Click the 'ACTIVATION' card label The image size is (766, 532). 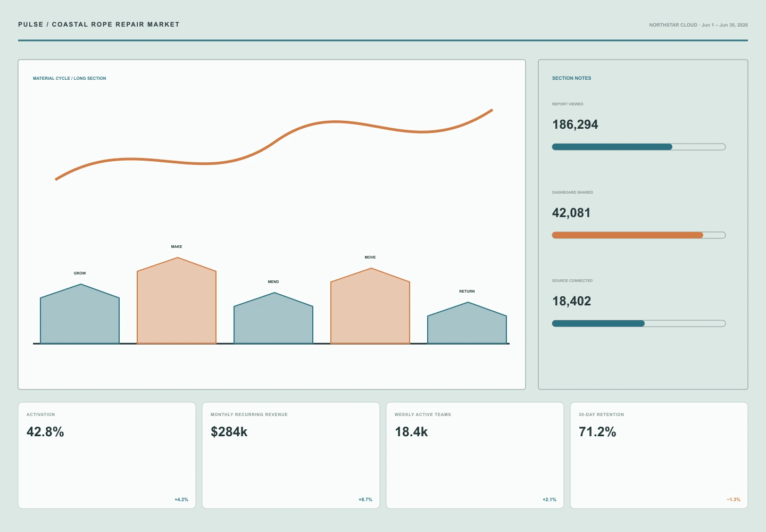[x=41, y=414]
